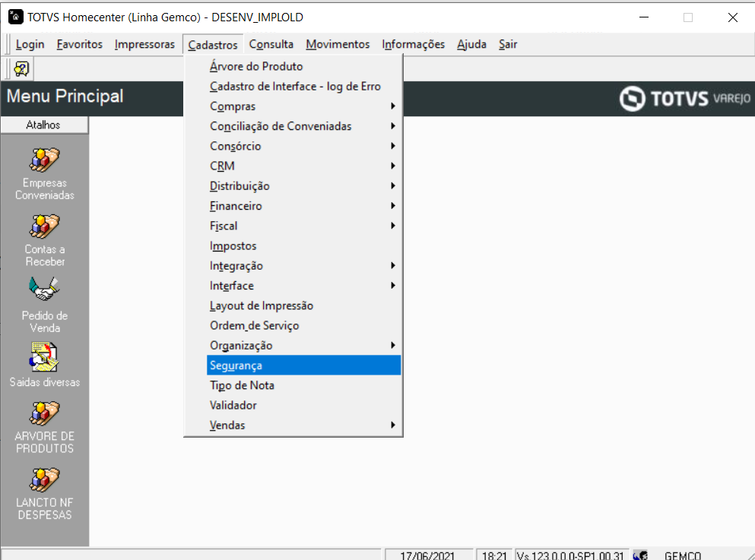
Task: Expand the Fiscal submenu
Action: coord(304,226)
